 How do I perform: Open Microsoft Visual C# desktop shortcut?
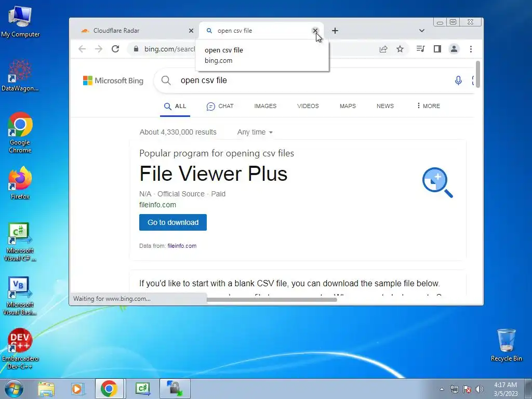20,242
